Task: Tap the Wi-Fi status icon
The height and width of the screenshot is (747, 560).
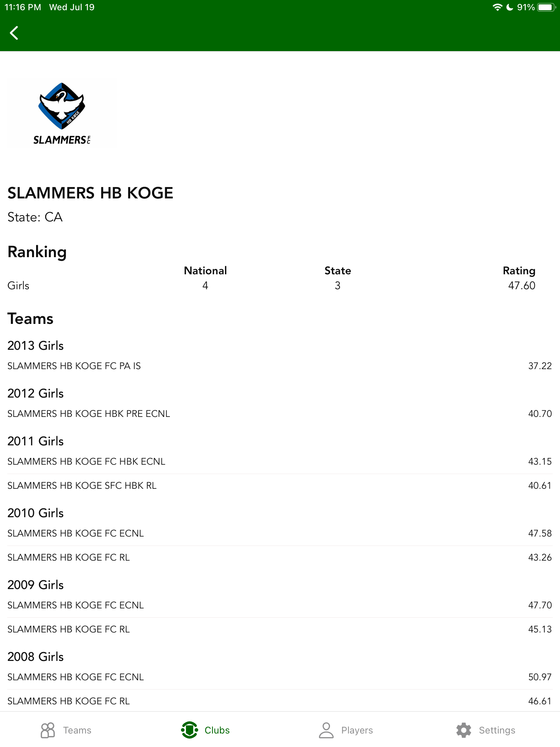Action: click(x=497, y=7)
